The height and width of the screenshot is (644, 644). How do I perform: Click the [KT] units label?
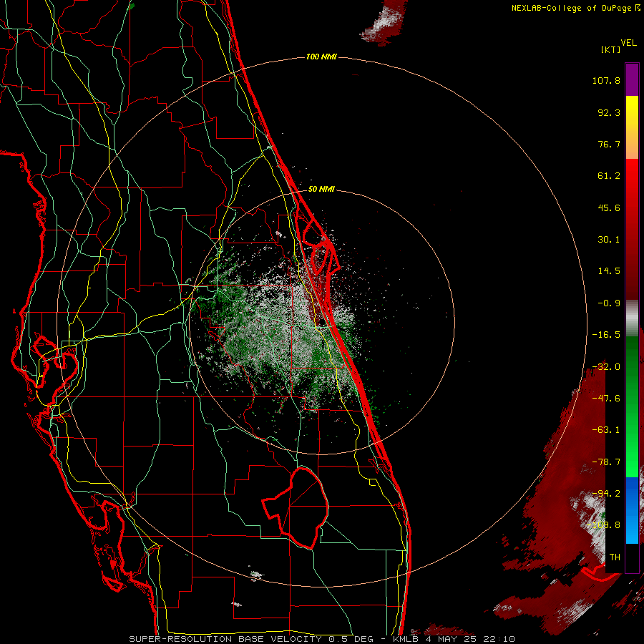point(611,49)
